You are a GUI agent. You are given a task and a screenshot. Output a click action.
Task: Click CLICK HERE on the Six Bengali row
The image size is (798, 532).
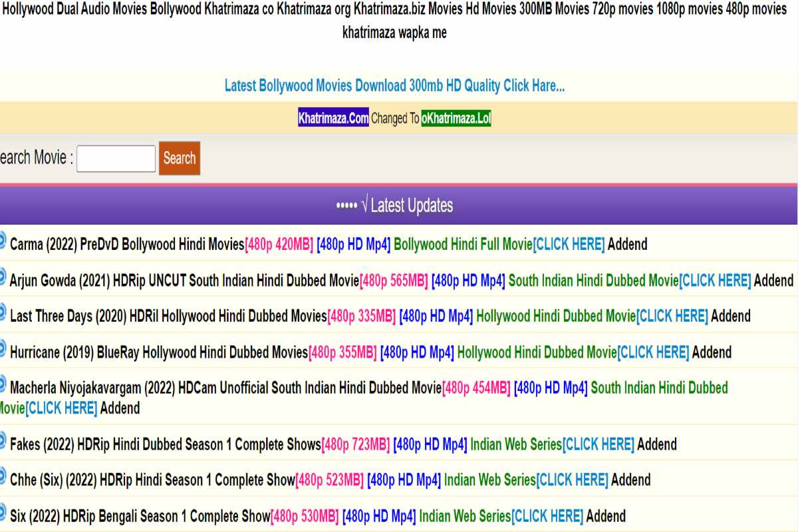(547, 516)
